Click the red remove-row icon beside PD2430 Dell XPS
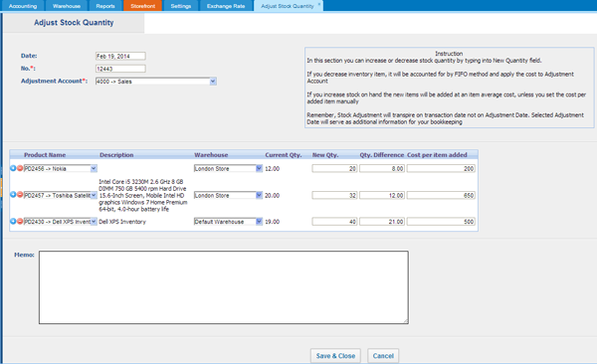 click(20, 221)
